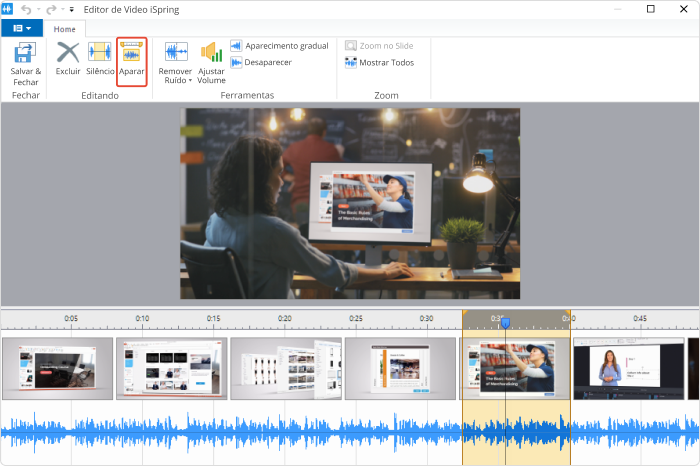Select the third slide thumbnail with photo grids

[286, 368]
